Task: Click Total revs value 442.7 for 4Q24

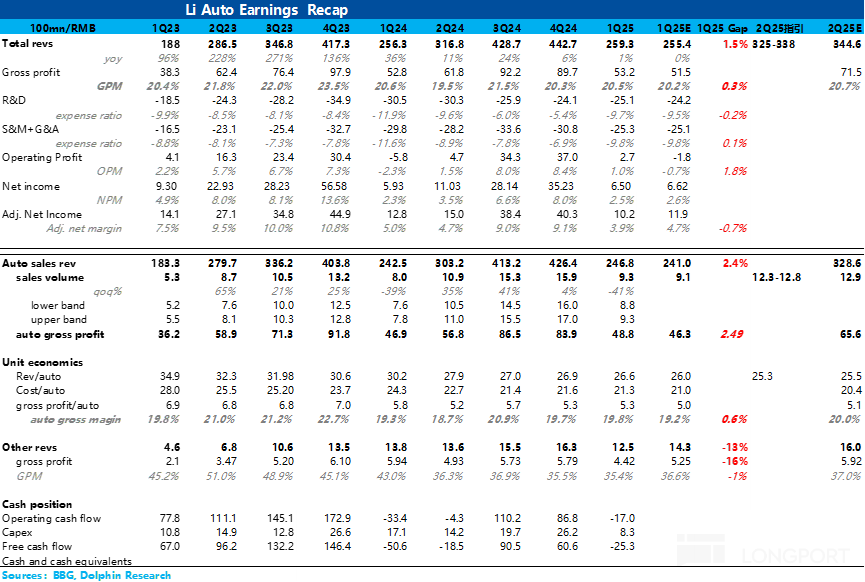Action: click(563, 44)
